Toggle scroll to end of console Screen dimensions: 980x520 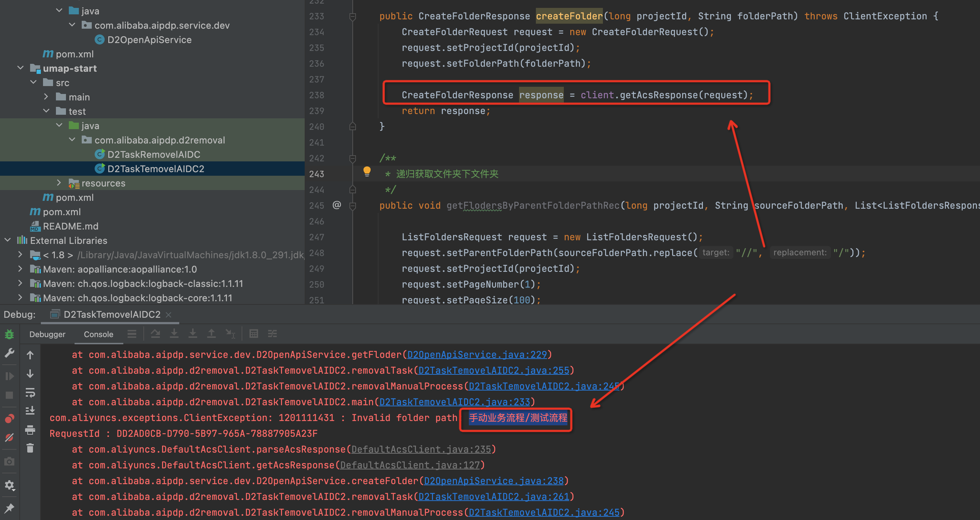[30, 410]
